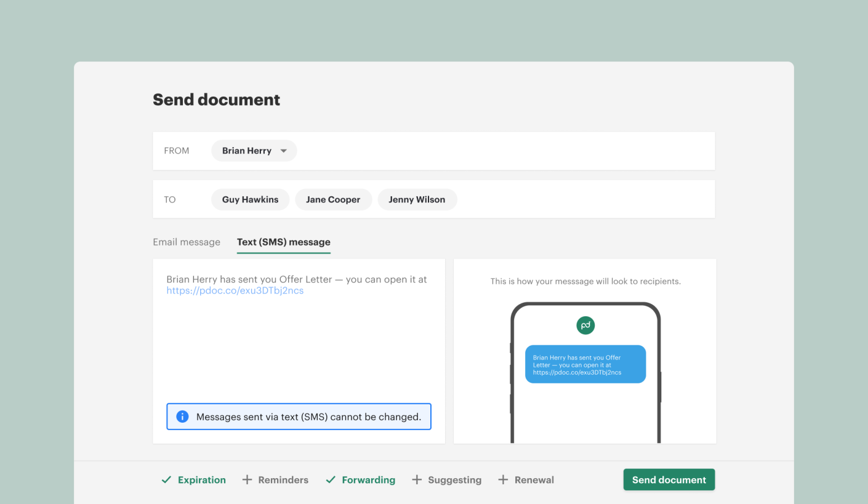Add Reminders using its plus icon
868x504 pixels.
click(247, 479)
